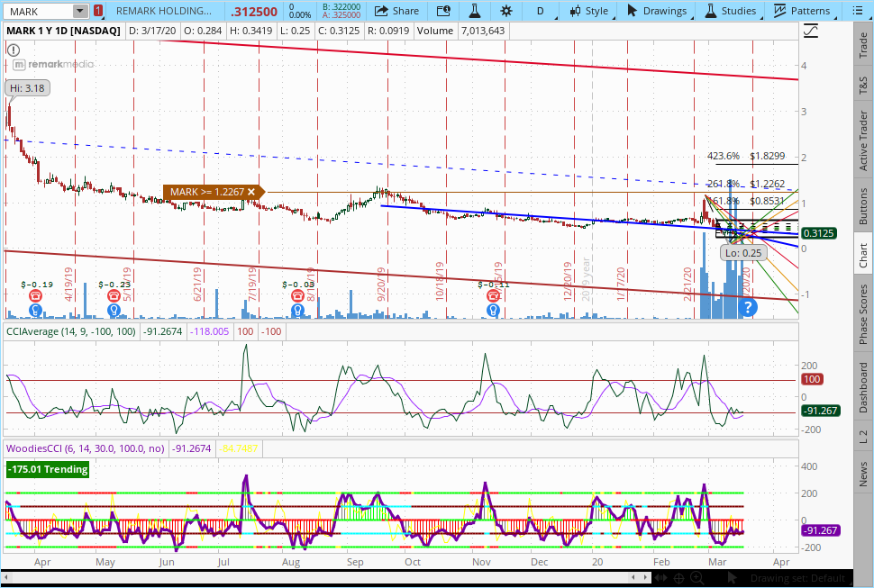Open the camera snapshot tool
874x588 pixels.
click(x=442, y=11)
